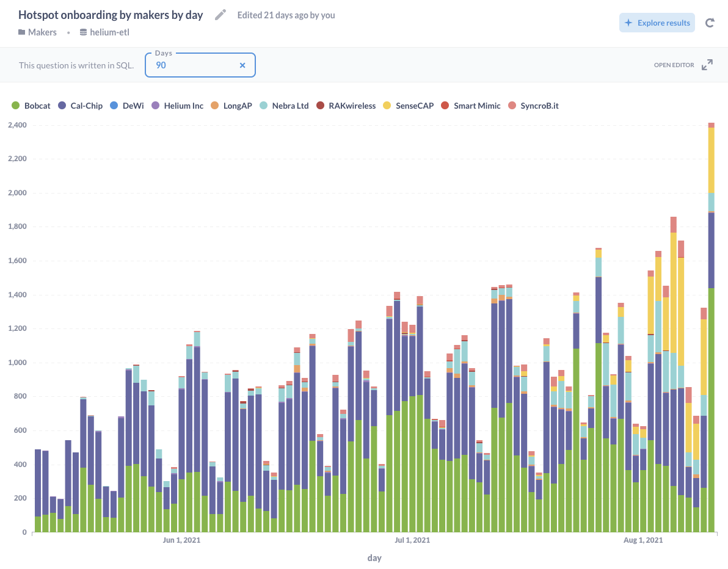The image size is (728, 569).
Task: Click the OPEN EDITOR label
Action: (674, 65)
